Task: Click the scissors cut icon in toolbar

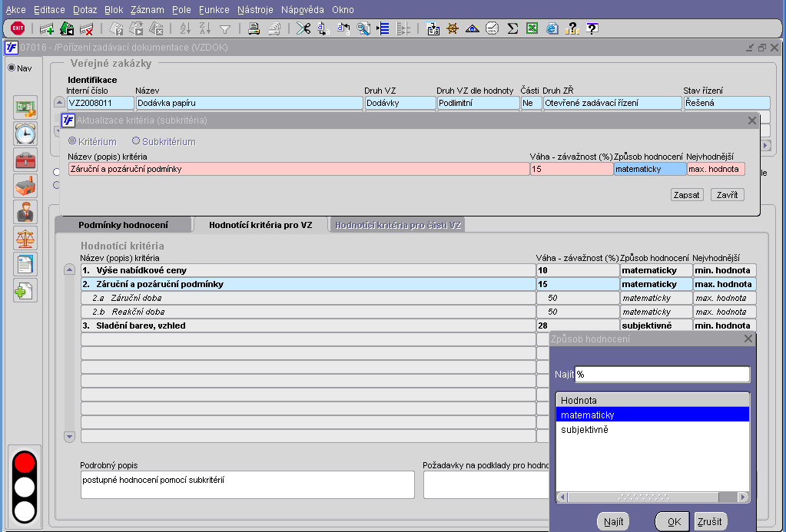Action: (x=303, y=28)
